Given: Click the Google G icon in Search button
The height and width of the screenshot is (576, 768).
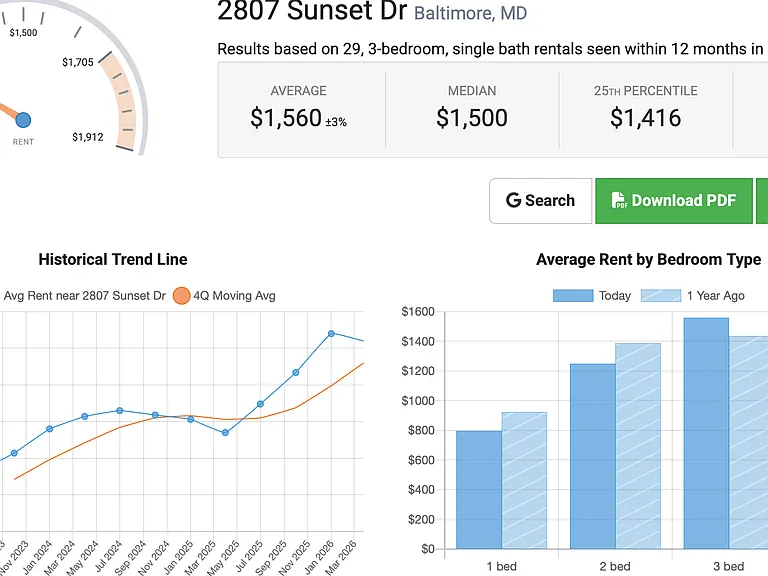Looking at the screenshot, I should 513,200.
